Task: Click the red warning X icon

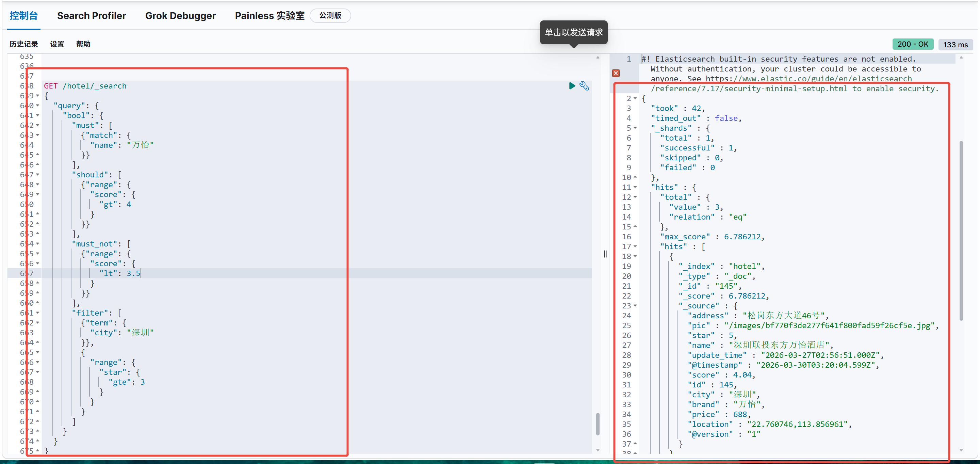Action: [x=616, y=73]
